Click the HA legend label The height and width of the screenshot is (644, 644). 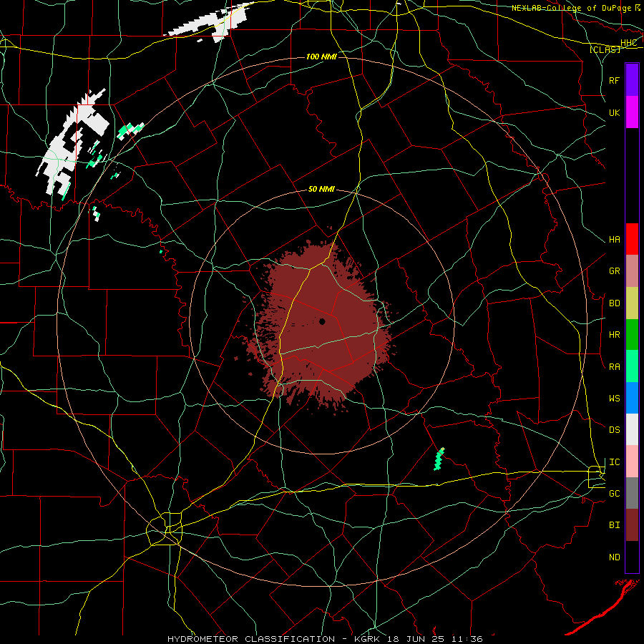coord(614,240)
